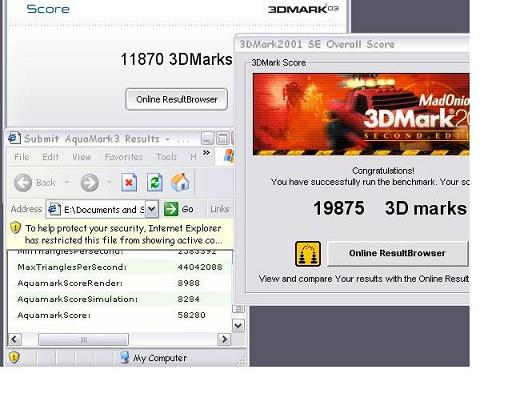The image size is (512, 410).
Task: Open the Favorites menu
Action: point(124,157)
